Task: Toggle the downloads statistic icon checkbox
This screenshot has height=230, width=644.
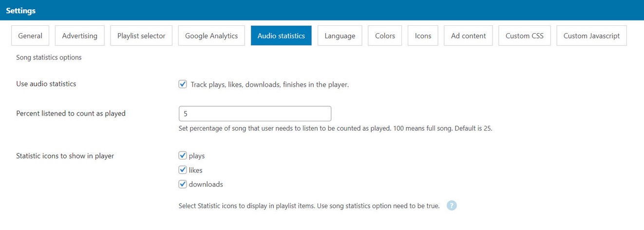Action: click(x=183, y=184)
